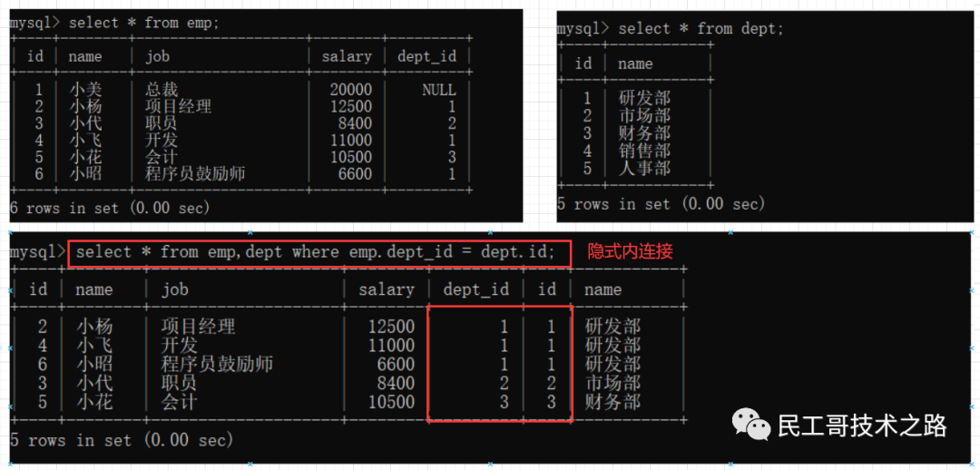The image size is (980, 470).
Task: Click the "job" header in emp query output
Action: tap(157, 57)
